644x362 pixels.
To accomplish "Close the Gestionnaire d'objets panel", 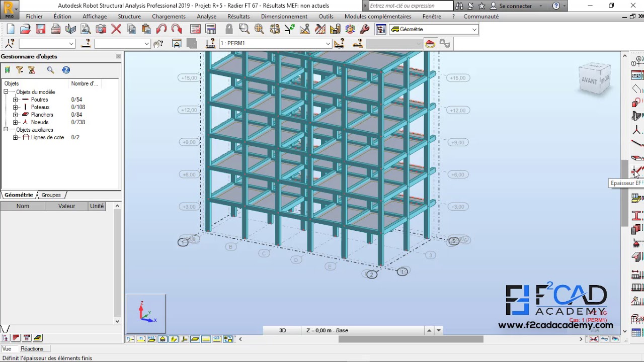I will (118, 56).
